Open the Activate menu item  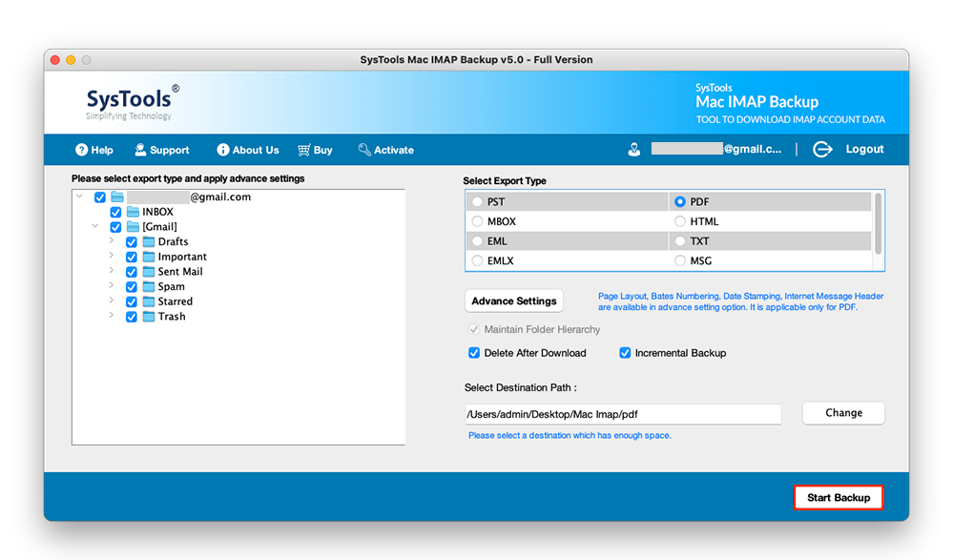coord(386,150)
